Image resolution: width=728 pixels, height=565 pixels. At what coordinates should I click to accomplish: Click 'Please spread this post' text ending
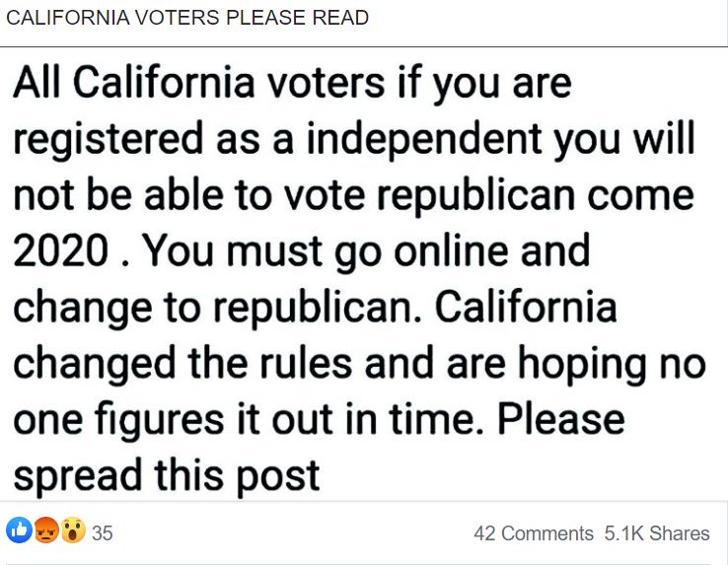tap(166, 475)
